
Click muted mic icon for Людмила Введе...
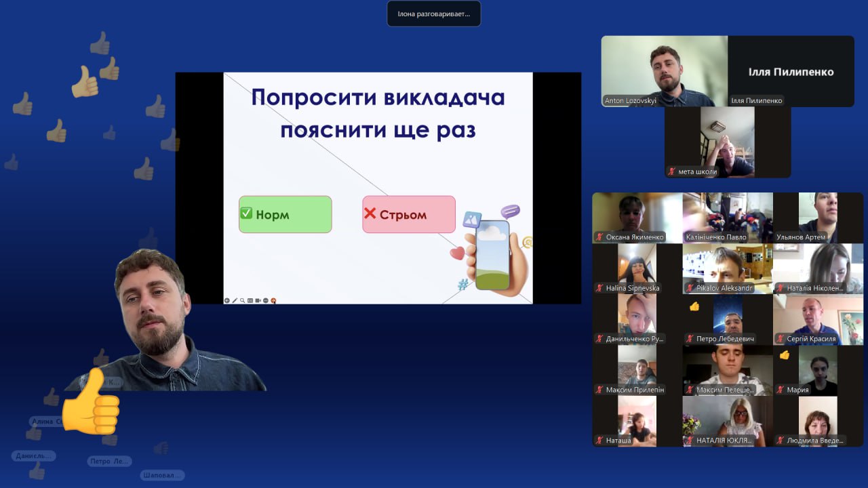(781, 441)
